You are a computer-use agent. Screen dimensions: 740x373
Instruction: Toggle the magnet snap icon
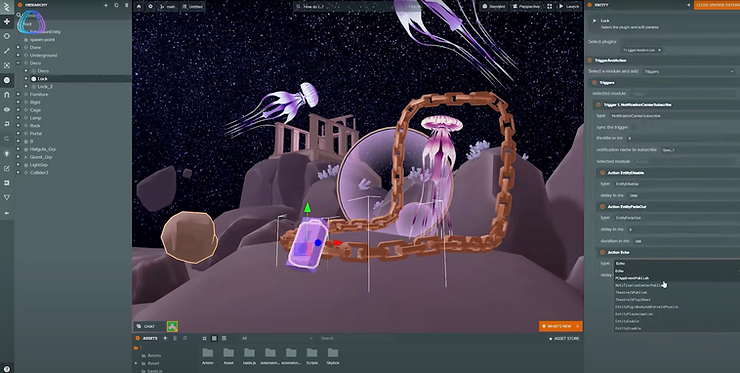[7, 95]
